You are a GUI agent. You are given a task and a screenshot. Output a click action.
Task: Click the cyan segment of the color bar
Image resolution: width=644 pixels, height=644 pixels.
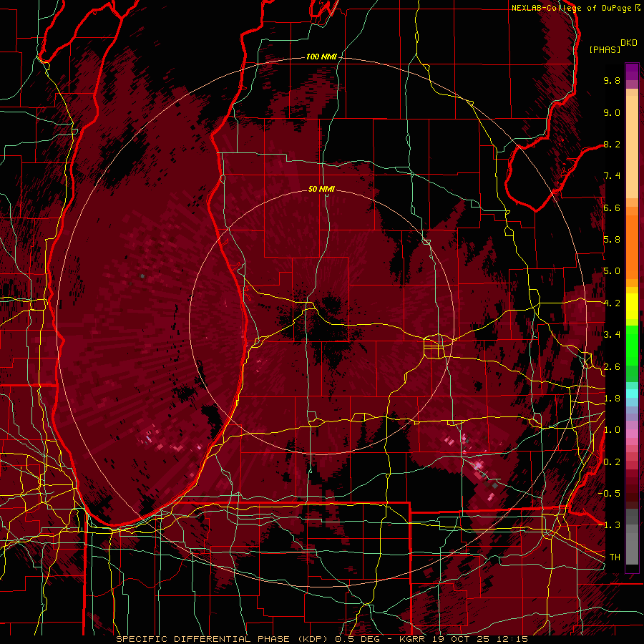632,394
